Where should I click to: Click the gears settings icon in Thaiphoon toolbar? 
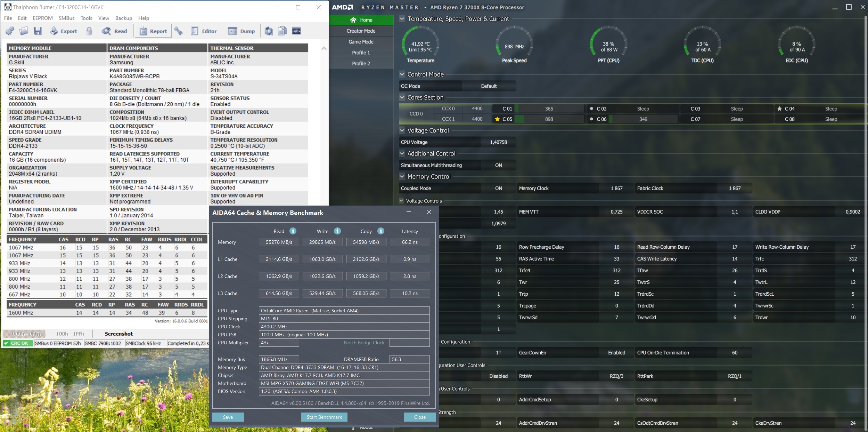tap(10, 31)
